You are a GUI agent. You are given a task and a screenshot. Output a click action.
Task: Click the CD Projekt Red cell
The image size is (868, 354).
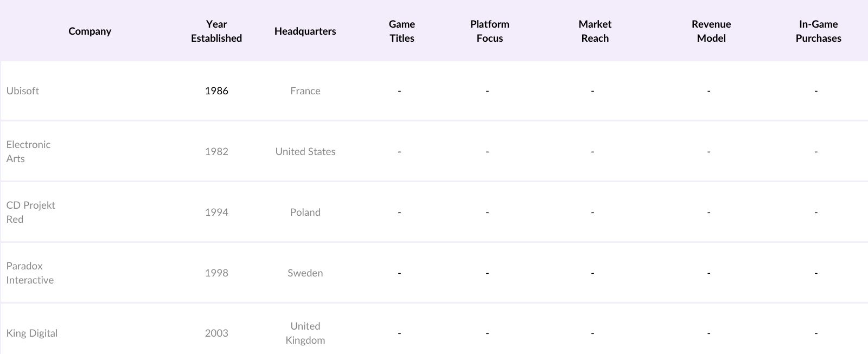coord(30,212)
